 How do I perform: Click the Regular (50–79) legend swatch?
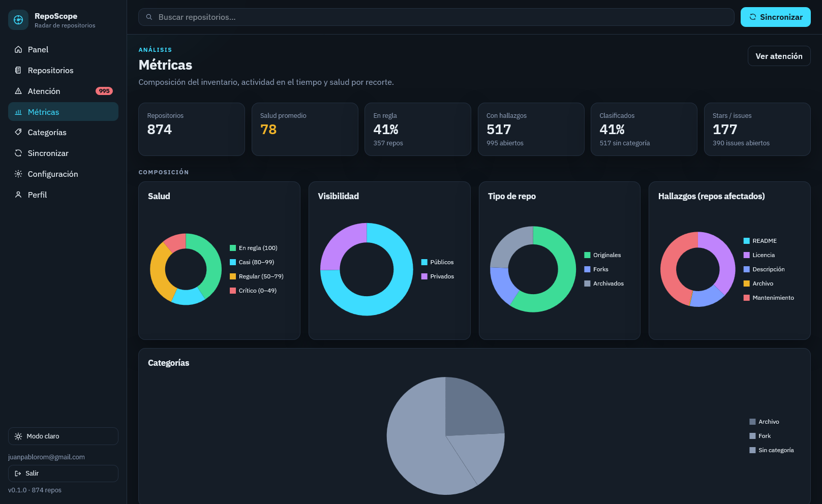click(x=233, y=276)
